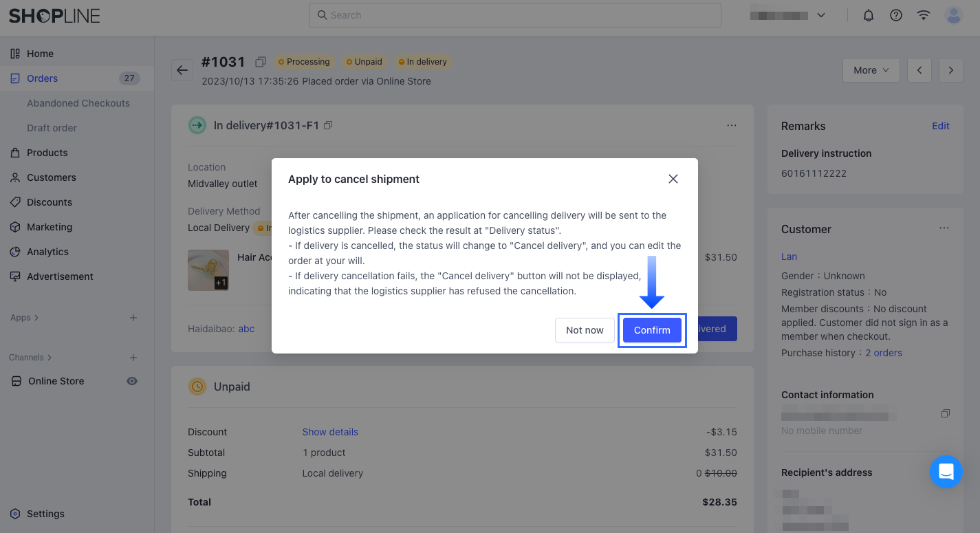Screen dimensions: 980x533
Task: Open Abandoned Checkouts
Action: [78, 103]
